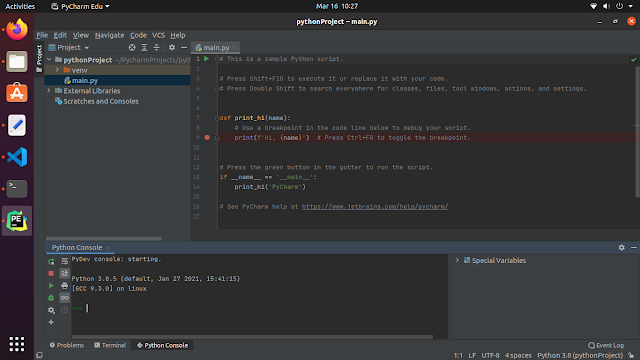This screenshot has width=640, height=360.
Task: Add new console with plus icon
Action: click(x=51, y=322)
